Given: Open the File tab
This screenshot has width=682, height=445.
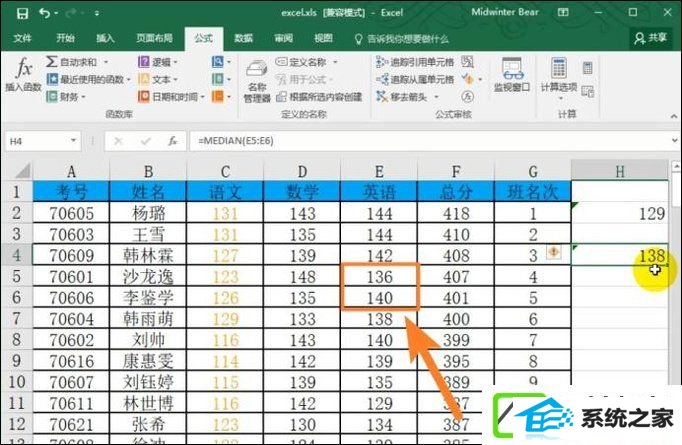Looking at the screenshot, I should (22, 38).
